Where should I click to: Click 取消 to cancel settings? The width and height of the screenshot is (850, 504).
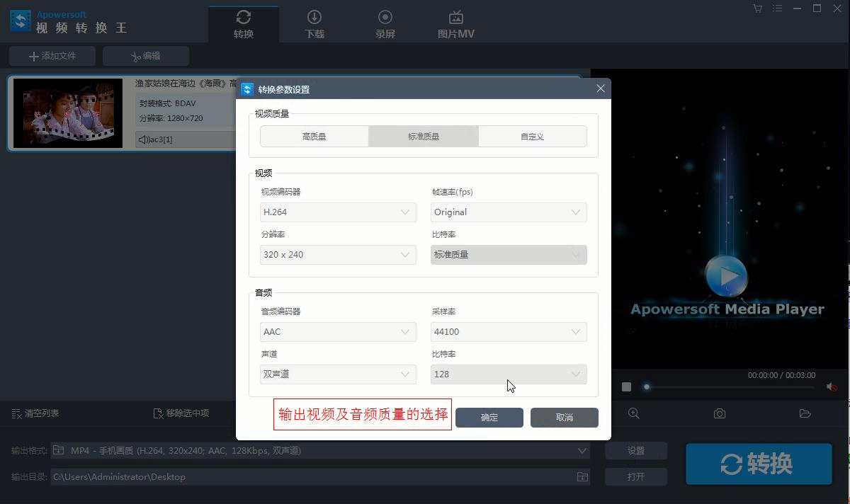click(565, 418)
